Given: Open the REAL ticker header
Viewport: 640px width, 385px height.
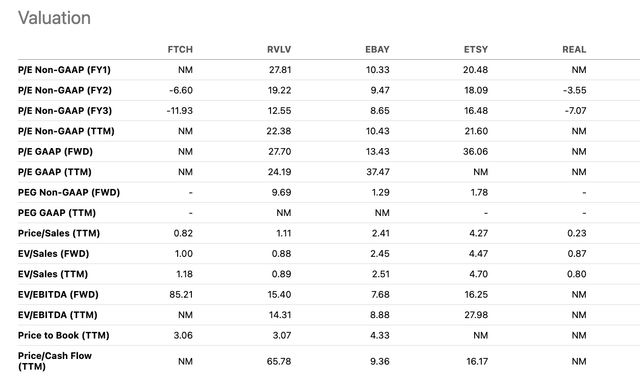Looking at the screenshot, I should coord(574,49).
